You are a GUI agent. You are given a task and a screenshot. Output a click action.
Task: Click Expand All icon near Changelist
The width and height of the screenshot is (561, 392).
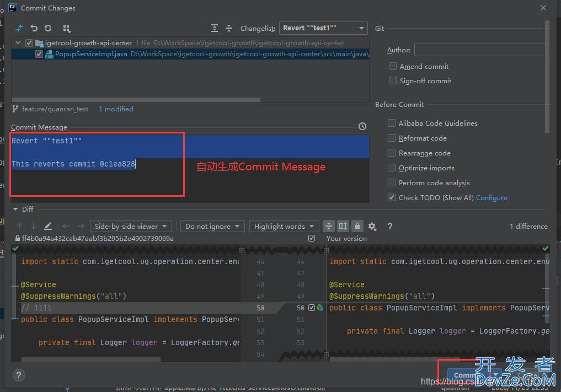click(x=215, y=28)
